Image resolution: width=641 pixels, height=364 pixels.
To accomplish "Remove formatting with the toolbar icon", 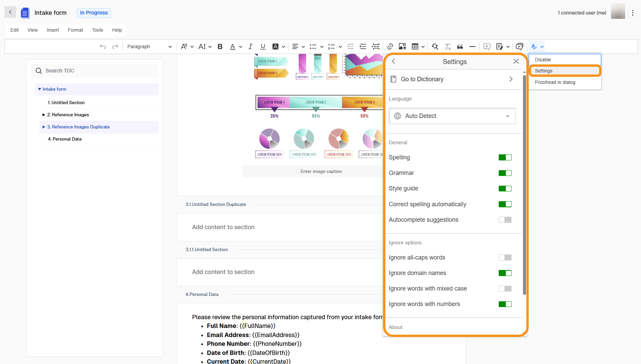I will point(447,47).
